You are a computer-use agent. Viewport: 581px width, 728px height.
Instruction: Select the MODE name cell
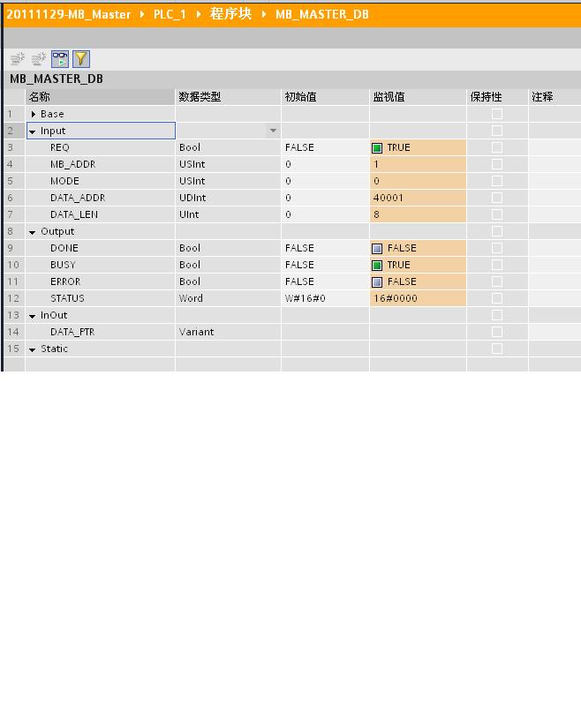[100, 181]
